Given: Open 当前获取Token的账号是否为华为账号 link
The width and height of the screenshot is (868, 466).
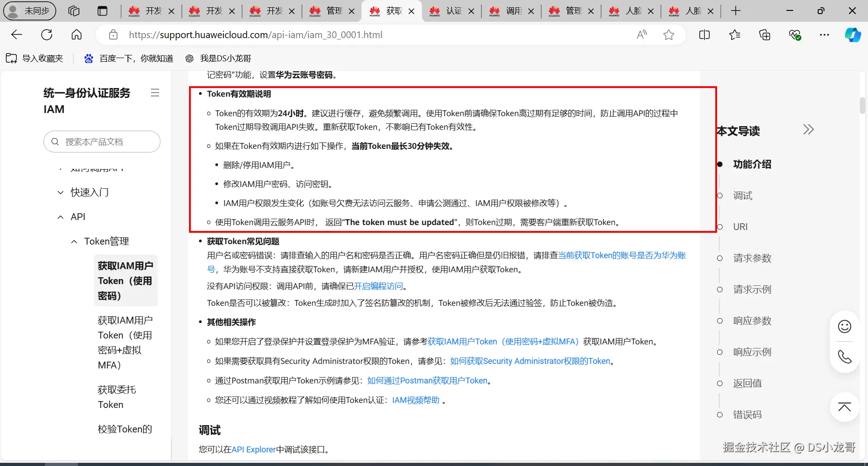Looking at the screenshot, I should 622,255.
